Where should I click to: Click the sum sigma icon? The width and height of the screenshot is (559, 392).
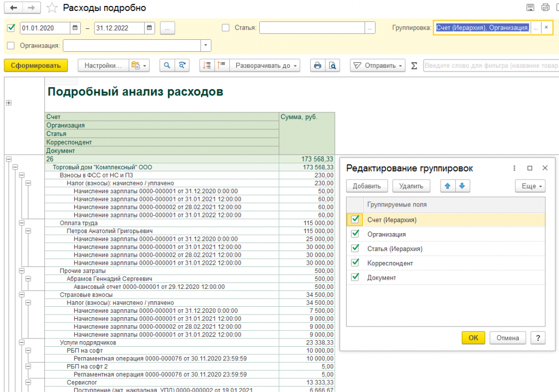[x=414, y=66]
